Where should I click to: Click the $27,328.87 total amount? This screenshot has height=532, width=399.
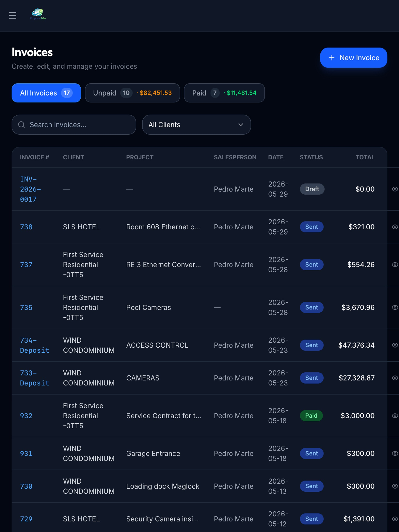click(356, 378)
